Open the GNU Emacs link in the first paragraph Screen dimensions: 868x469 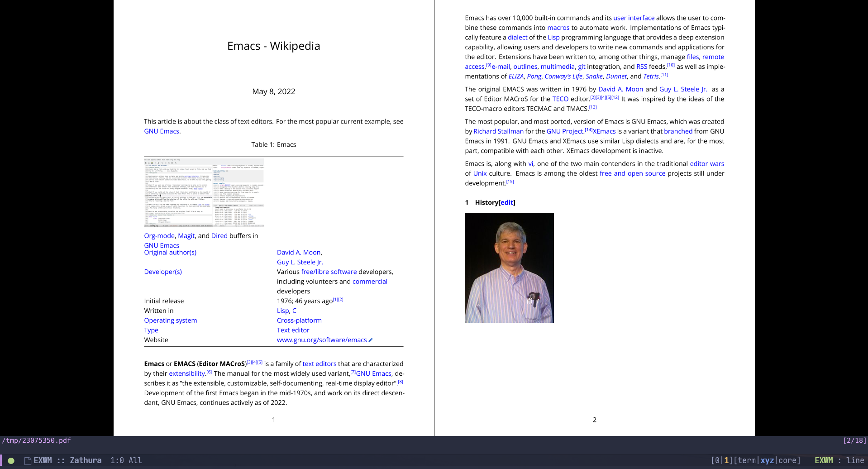click(x=162, y=131)
